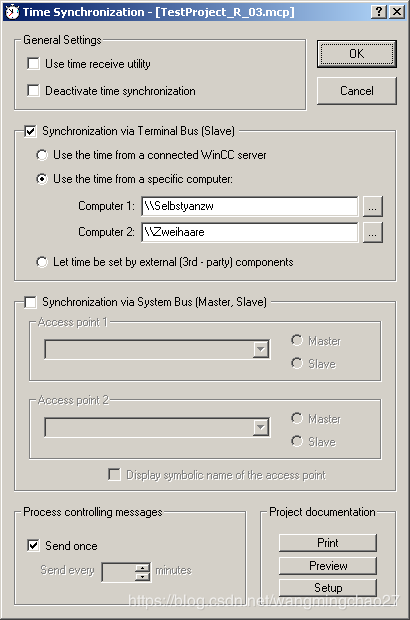The height and width of the screenshot is (620, 410).
Task: Select Use the time from connected WinCC server
Action: click(42, 155)
